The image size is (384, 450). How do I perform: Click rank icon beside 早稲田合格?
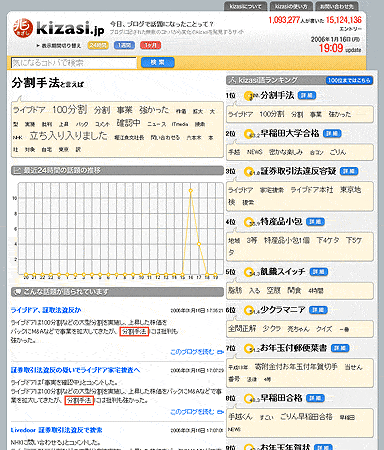coord(249,399)
